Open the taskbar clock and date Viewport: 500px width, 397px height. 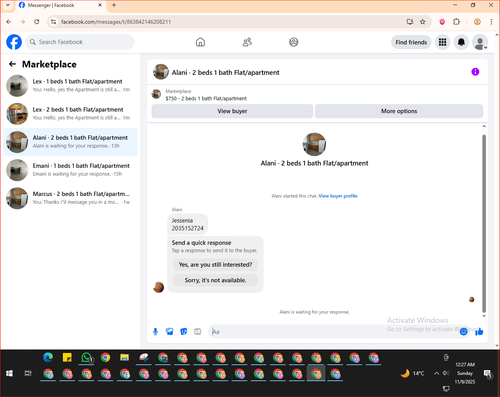coord(465,373)
